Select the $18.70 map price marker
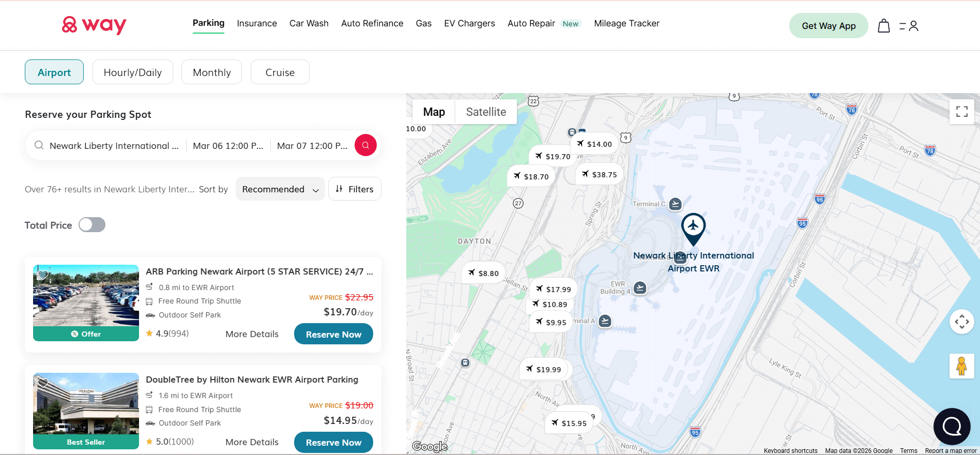The width and height of the screenshot is (980, 455). coord(531,176)
